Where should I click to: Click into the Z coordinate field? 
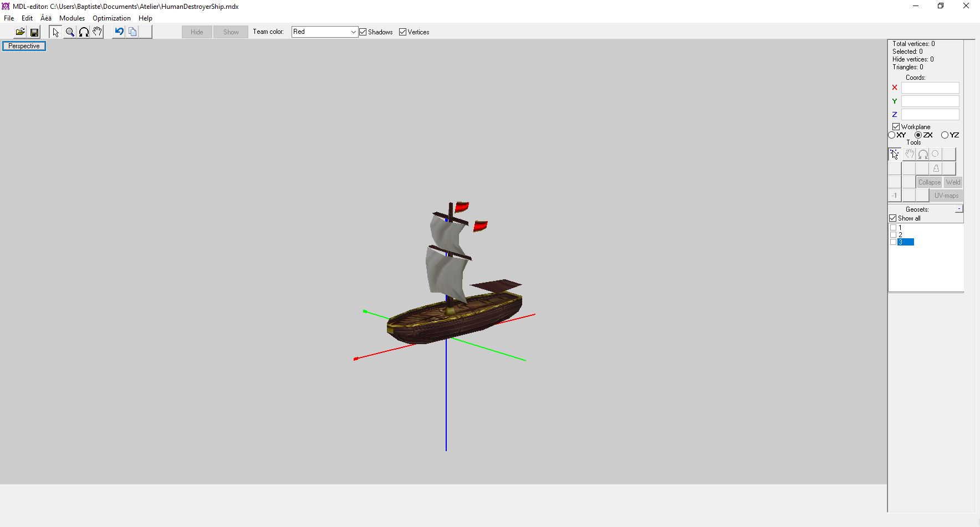click(930, 114)
